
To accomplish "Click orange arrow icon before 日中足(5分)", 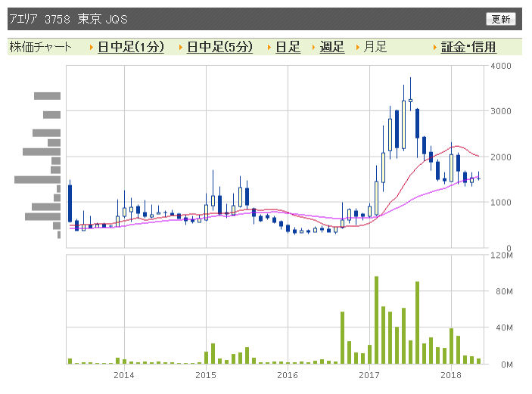I will pos(181,48).
